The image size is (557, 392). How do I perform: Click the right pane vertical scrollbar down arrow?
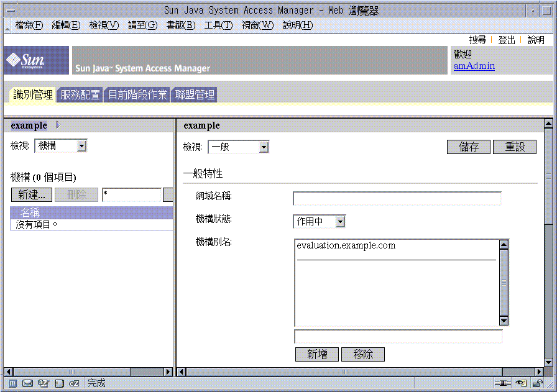(548, 363)
